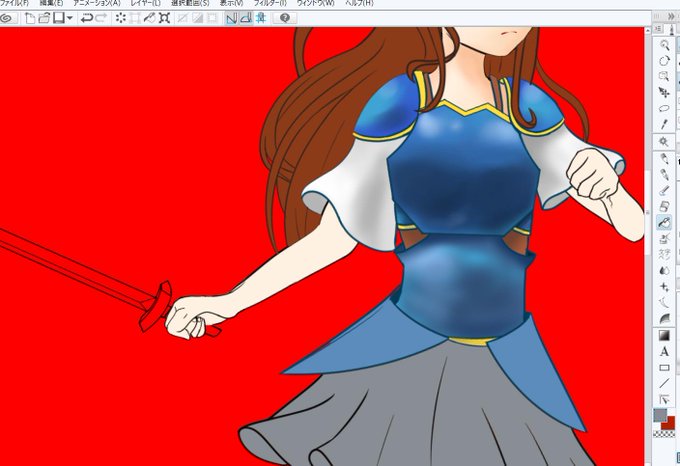The height and width of the screenshot is (466, 680).
Task: Select the tool just below the highlighted one
Action: click(664, 238)
